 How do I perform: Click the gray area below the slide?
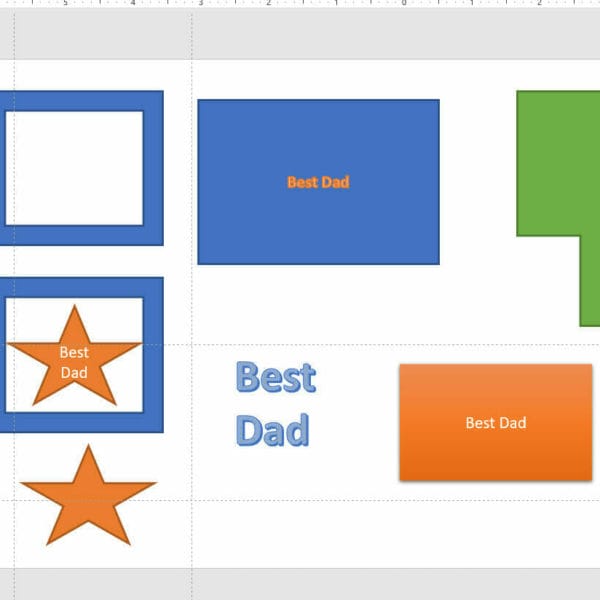point(300,584)
